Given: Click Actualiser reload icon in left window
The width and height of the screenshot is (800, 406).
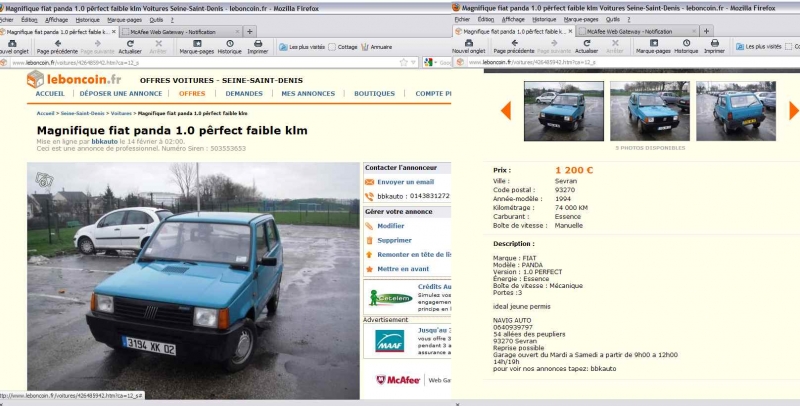Looking at the screenshot, I should pyautogui.click(x=130, y=44).
